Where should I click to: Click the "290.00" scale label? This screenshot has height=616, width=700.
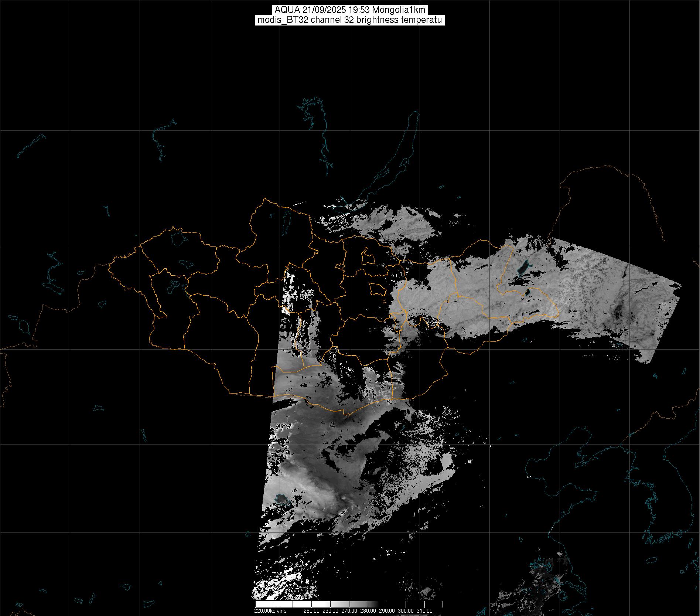tap(387, 611)
